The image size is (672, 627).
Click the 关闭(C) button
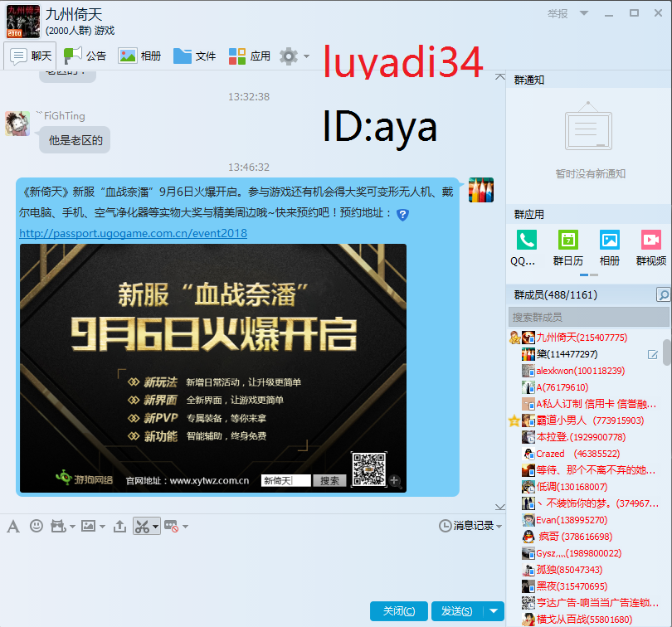(398, 610)
